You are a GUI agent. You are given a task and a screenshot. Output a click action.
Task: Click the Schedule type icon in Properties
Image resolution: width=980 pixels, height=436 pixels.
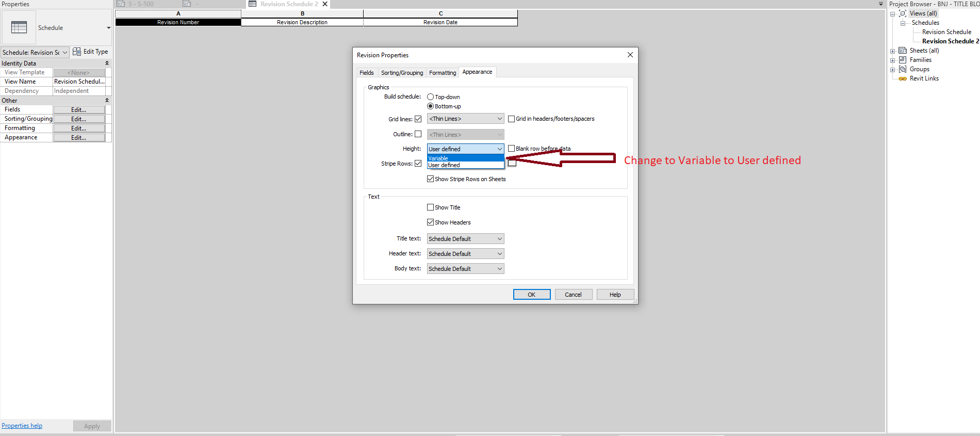point(19,27)
